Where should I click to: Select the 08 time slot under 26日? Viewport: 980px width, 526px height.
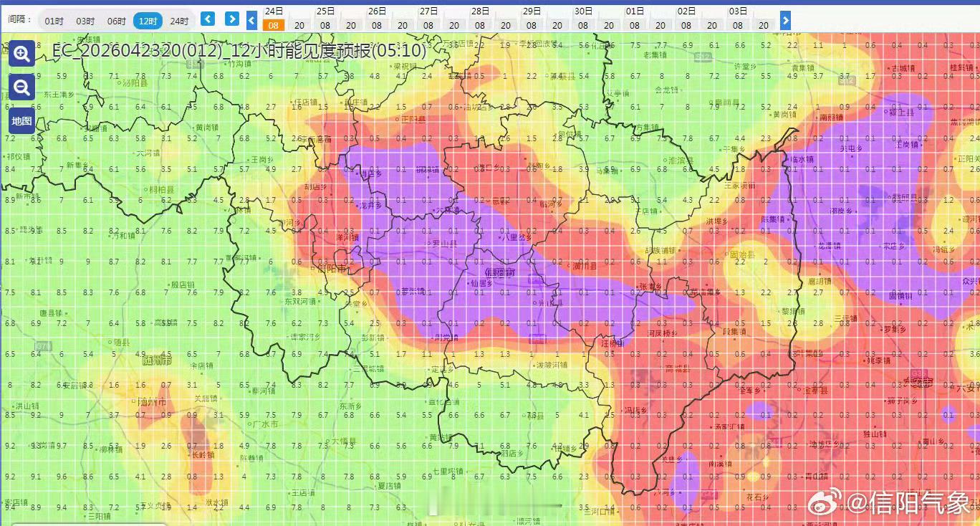pyautogui.click(x=377, y=24)
